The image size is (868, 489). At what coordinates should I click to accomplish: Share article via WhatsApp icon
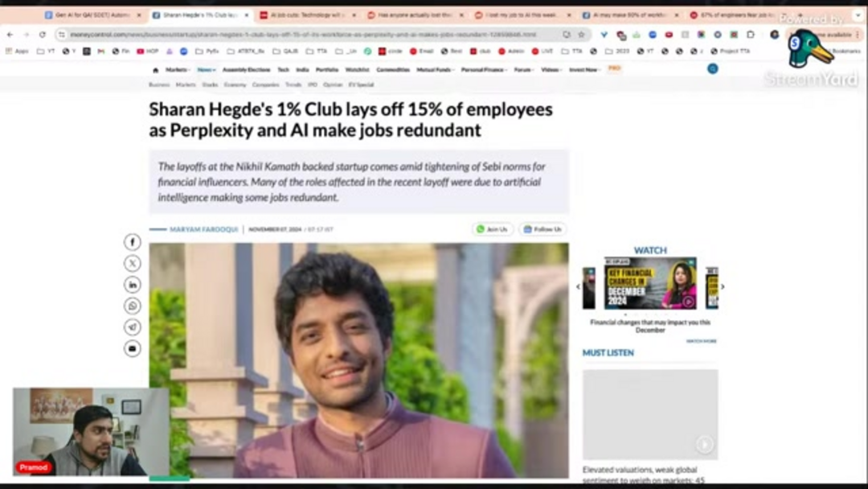133,306
